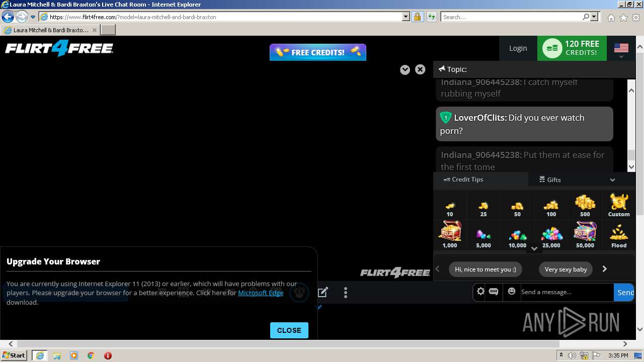Open IE Tools gear icon
The height and width of the screenshot is (362, 644).
[636, 17]
